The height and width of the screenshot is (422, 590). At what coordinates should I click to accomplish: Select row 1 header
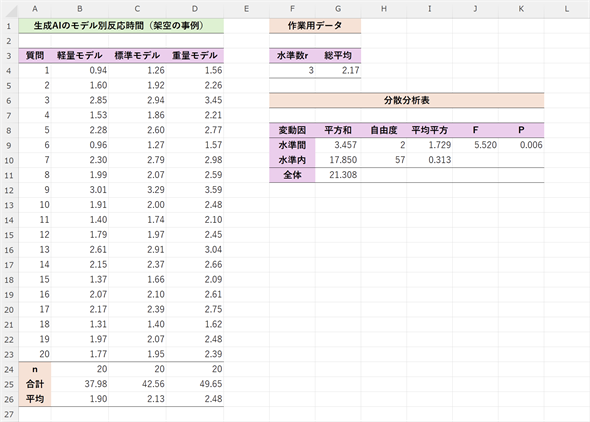tap(9, 26)
